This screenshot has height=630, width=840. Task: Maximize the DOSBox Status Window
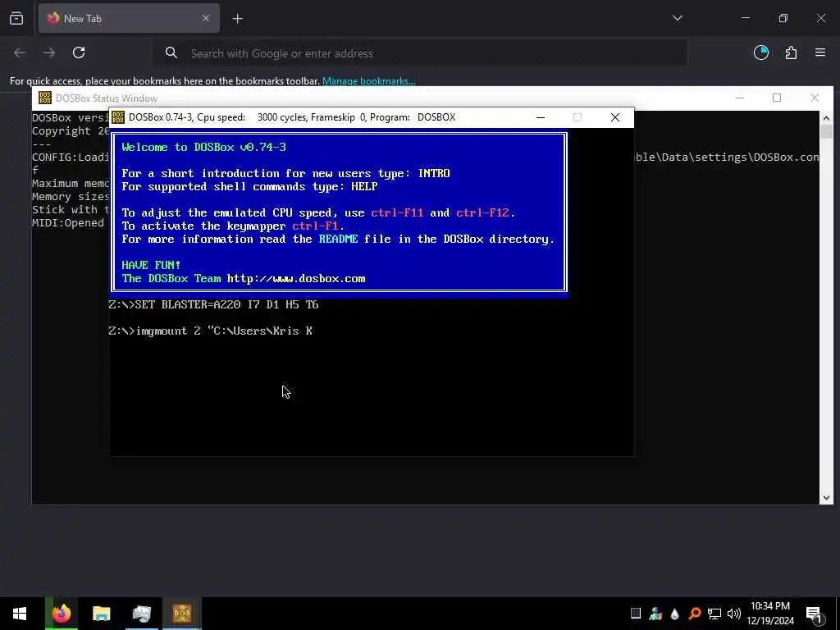click(x=777, y=98)
